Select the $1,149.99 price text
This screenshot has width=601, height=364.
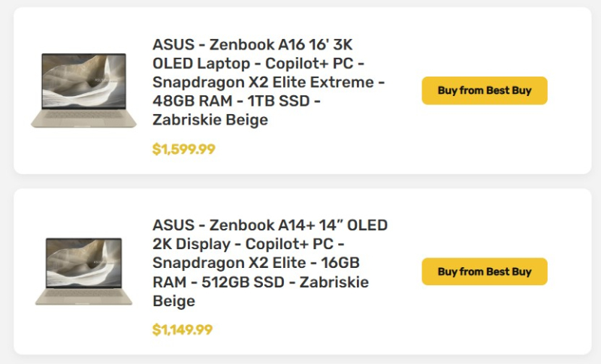183,329
